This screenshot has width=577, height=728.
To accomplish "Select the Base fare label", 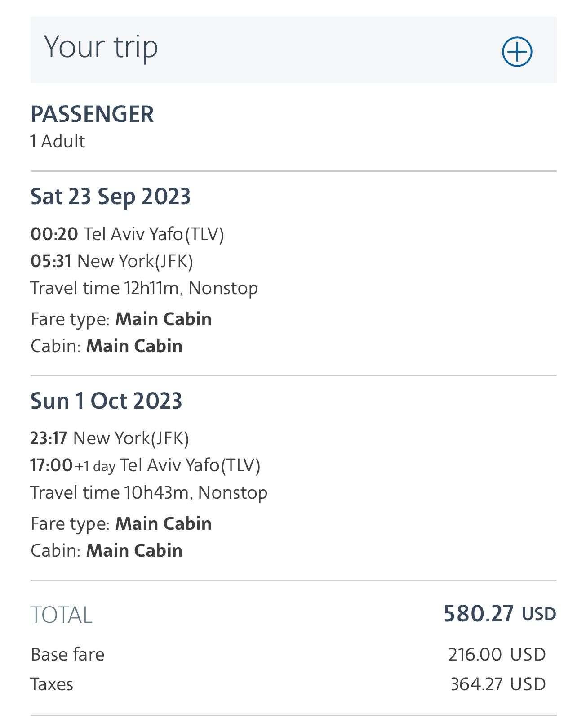I will pos(67,654).
